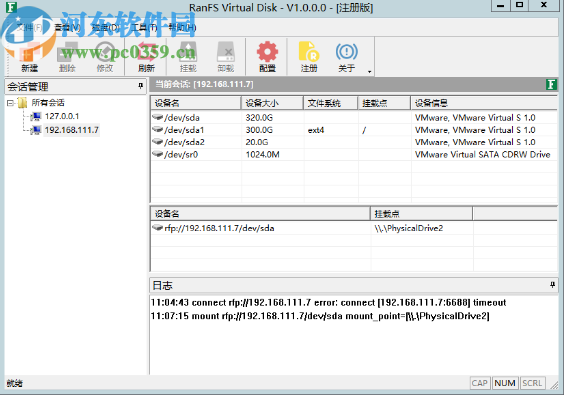The width and height of the screenshot is (567, 397).
Task: Select the /dev/sda1 device row
Action: point(354,130)
